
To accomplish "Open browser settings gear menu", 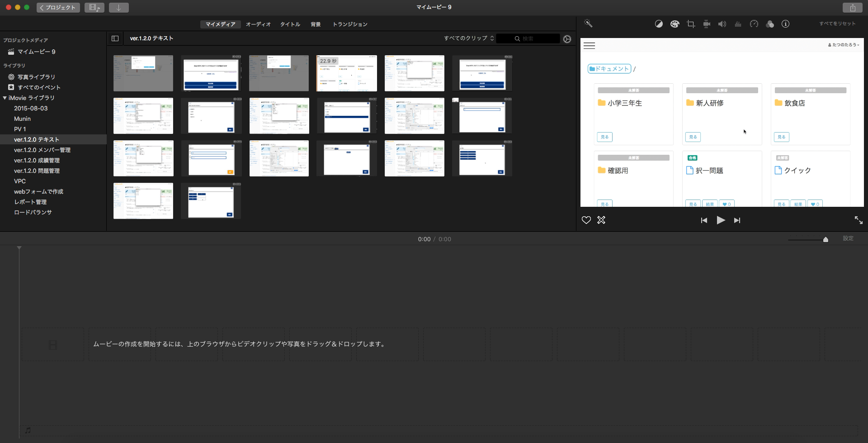I will [x=567, y=39].
